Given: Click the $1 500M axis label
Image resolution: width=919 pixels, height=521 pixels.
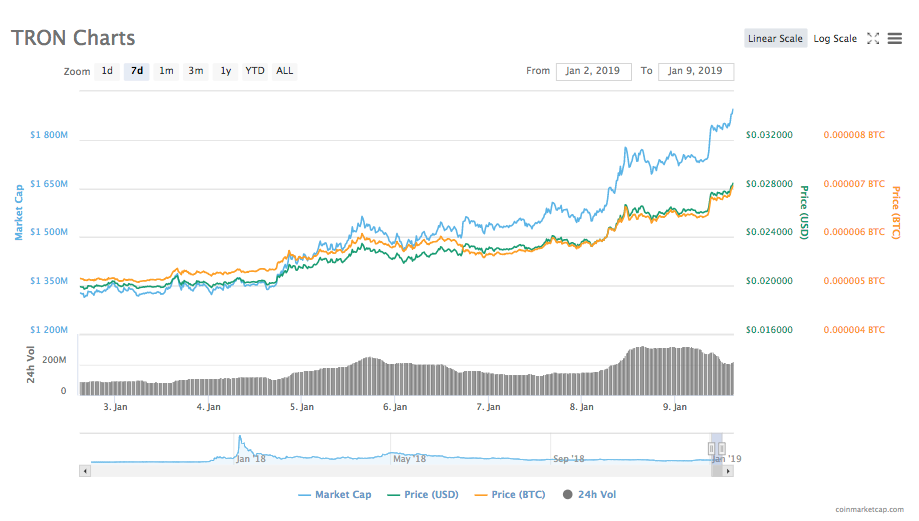Looking at the screenshot, I should click(49, 232).
